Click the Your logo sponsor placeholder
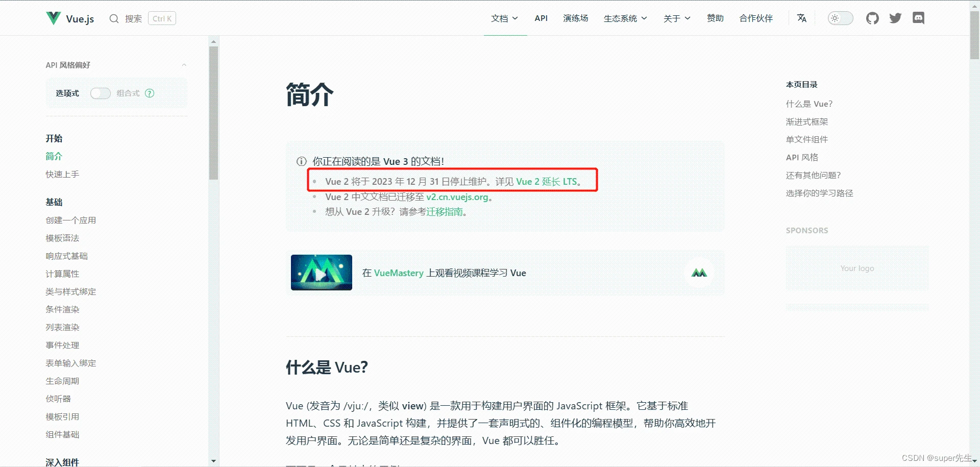This screenshot has height=467, width=980. (x=857, y=268)
